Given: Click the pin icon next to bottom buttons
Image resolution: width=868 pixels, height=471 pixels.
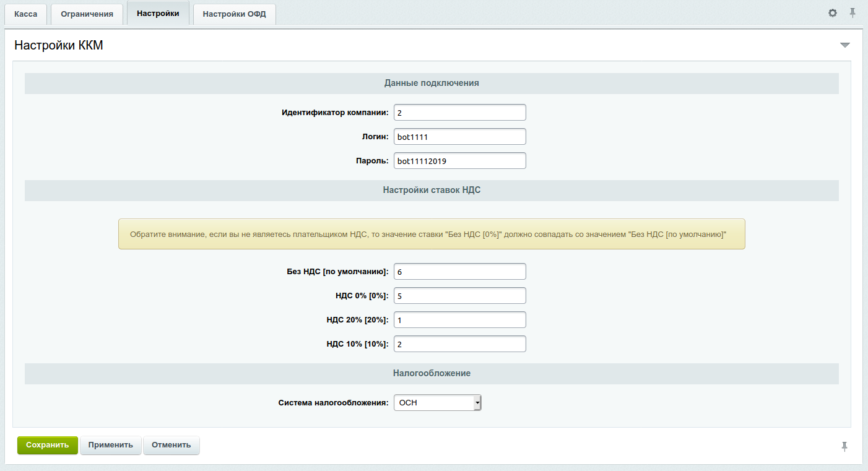Looking at the screenshot, I should click(844, 446).
